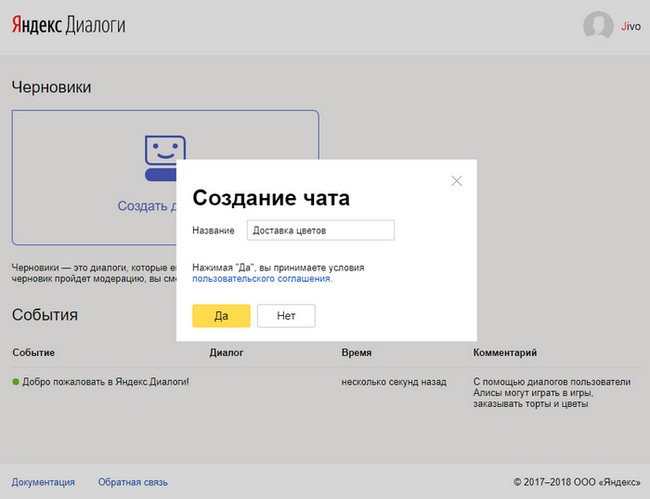Click the © 2017–2018 ООО «Яндекс» copyright text
650x499 pixels.
tap(577, 482)
